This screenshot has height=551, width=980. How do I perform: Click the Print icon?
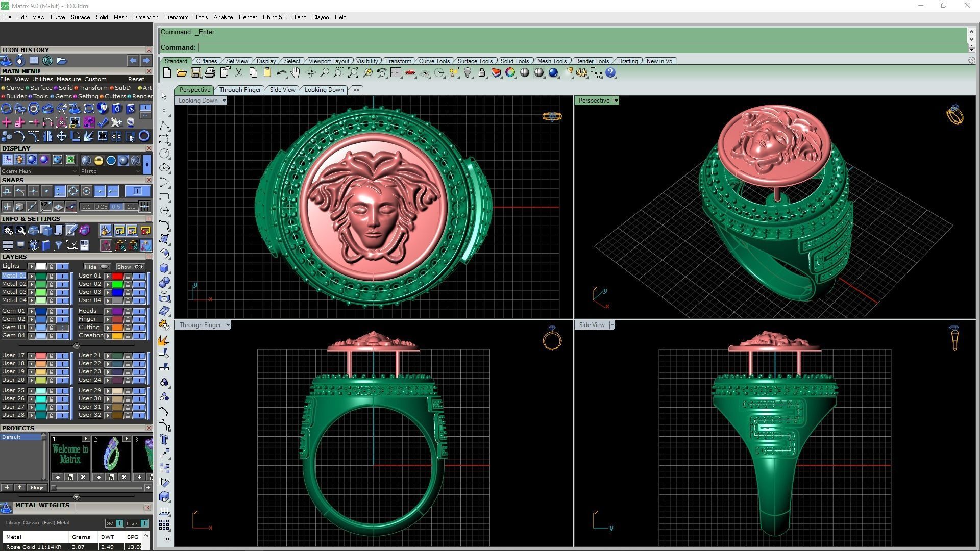point(210,73)
